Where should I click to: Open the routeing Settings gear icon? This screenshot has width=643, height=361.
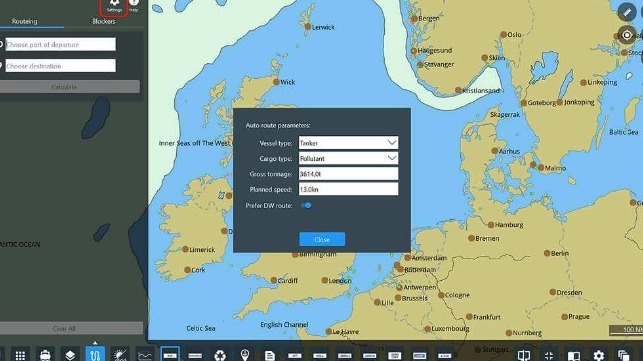click(114, 6)
